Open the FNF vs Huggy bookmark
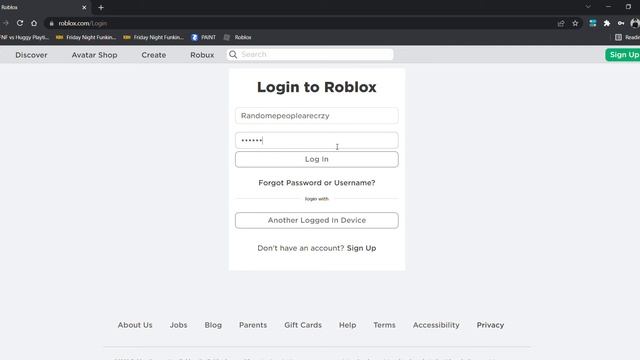The height and width of the screenshot is (360, 640). pyautogui.click(x=24, y=37)
